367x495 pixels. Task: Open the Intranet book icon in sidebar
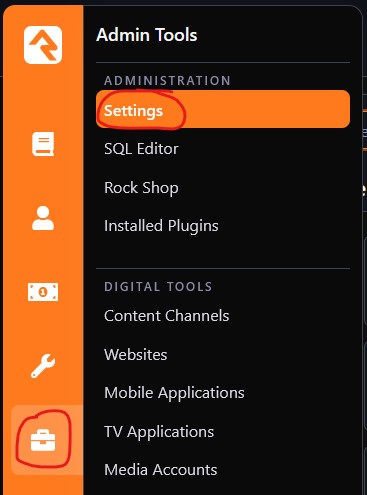(43, 144)
